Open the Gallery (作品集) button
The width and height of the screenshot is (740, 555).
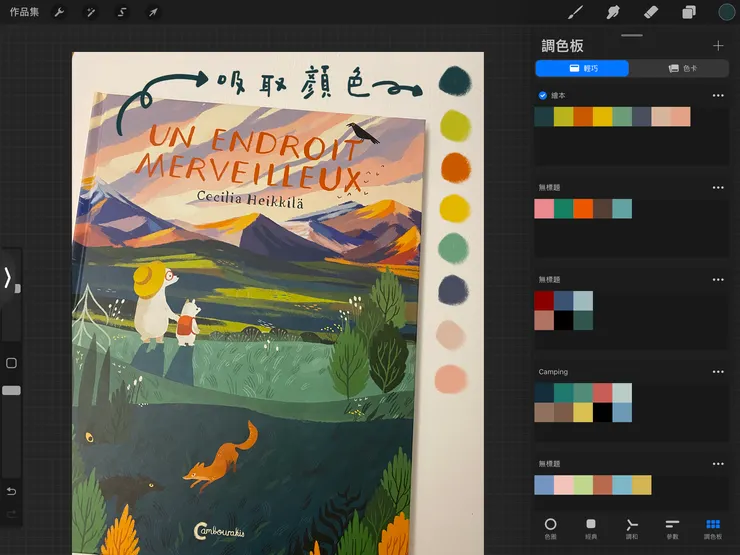[24, 12]
